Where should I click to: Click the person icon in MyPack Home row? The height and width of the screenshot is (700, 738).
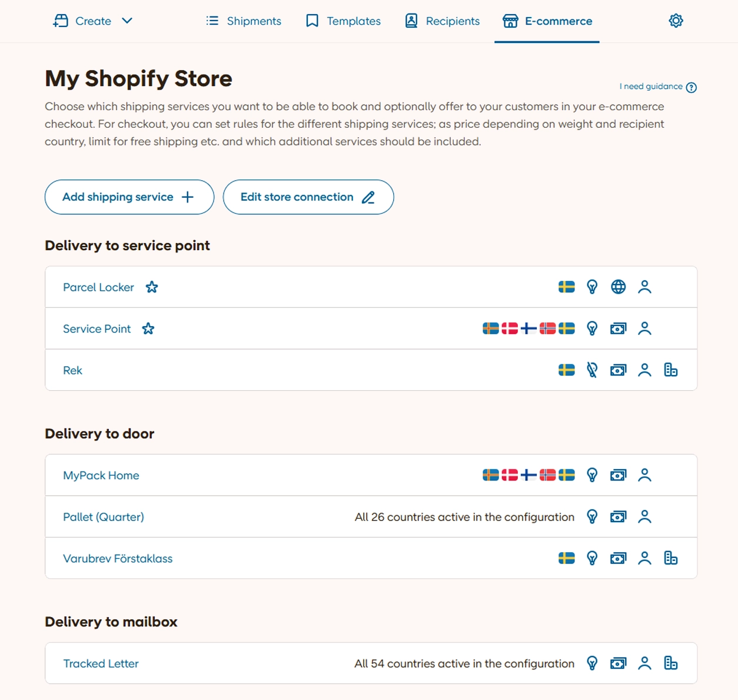644,475
